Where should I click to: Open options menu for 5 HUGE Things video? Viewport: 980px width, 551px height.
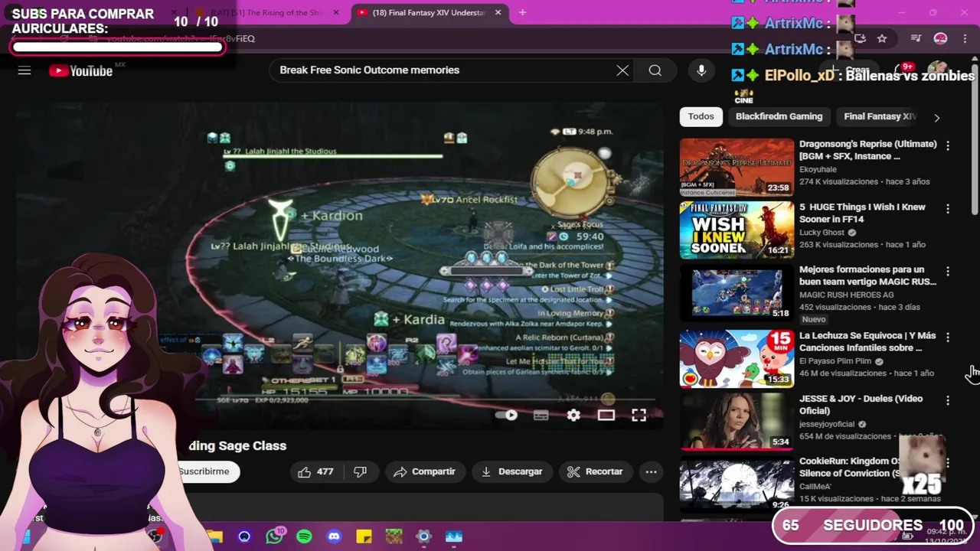pos(948,208)
